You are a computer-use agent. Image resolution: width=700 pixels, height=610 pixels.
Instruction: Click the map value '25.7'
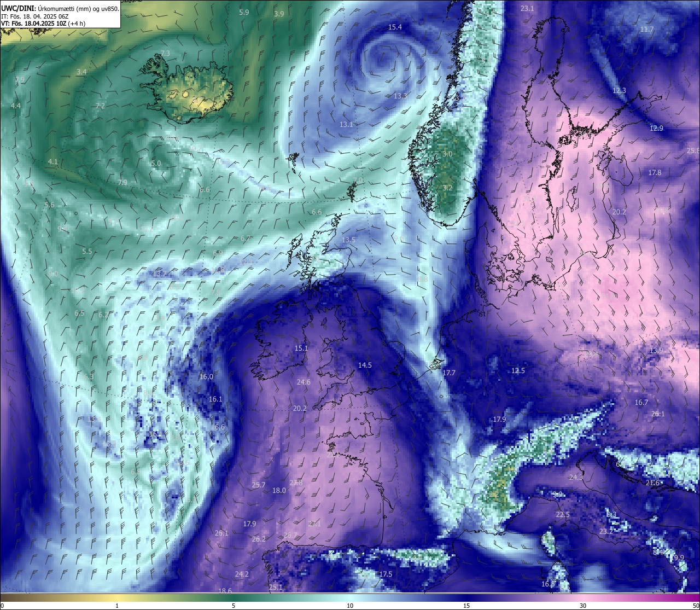pos(258,485)
